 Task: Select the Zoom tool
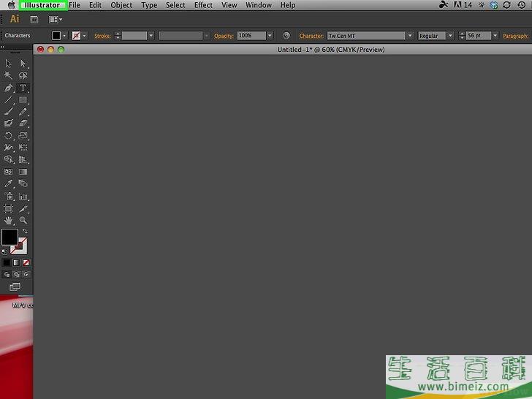(x=23, y=220)
